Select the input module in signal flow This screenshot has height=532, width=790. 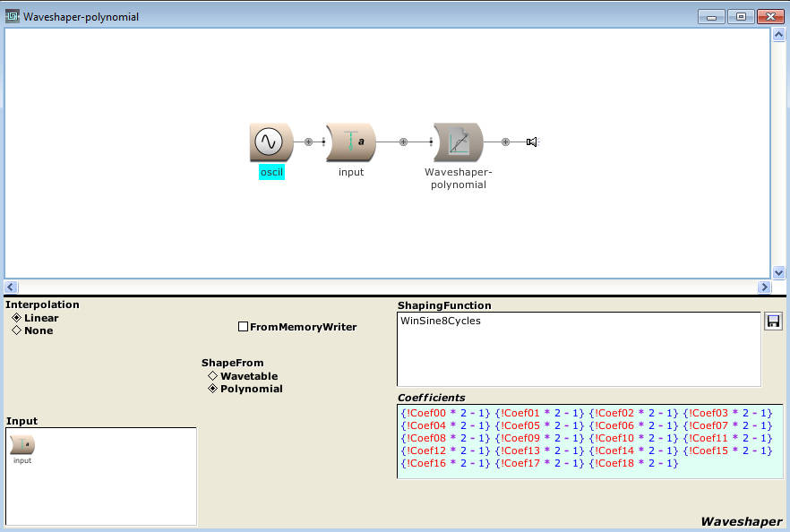pyautogui.click(x=351, y=142)
